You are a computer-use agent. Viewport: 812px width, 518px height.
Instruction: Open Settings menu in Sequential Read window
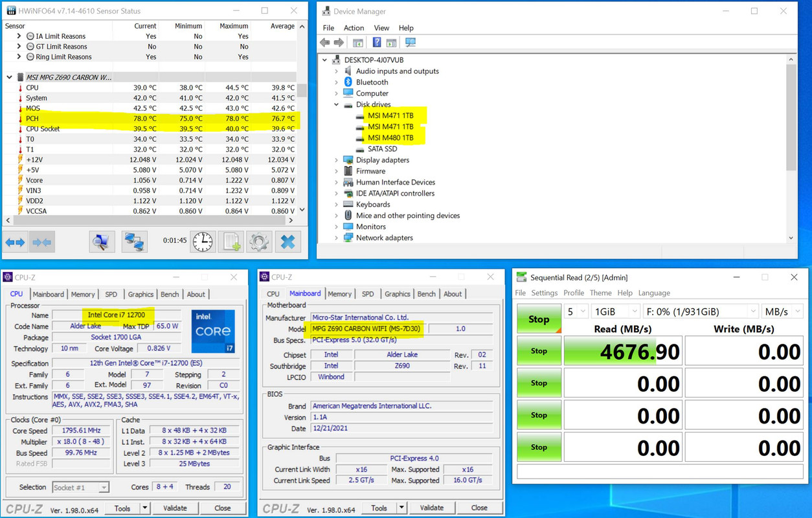(x=545, y=293)
